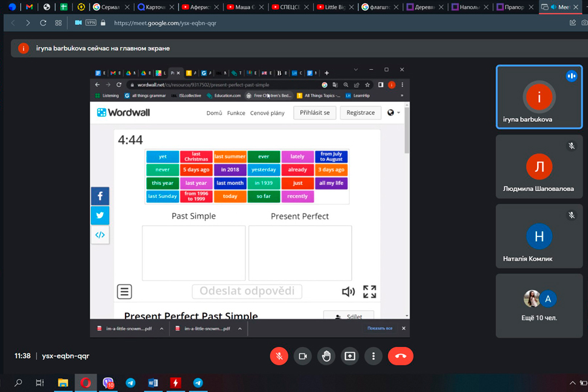The width and height of the screenshot is (588, 392).
Task: Click bookmark star in shared Chrome
Action: 367,85
